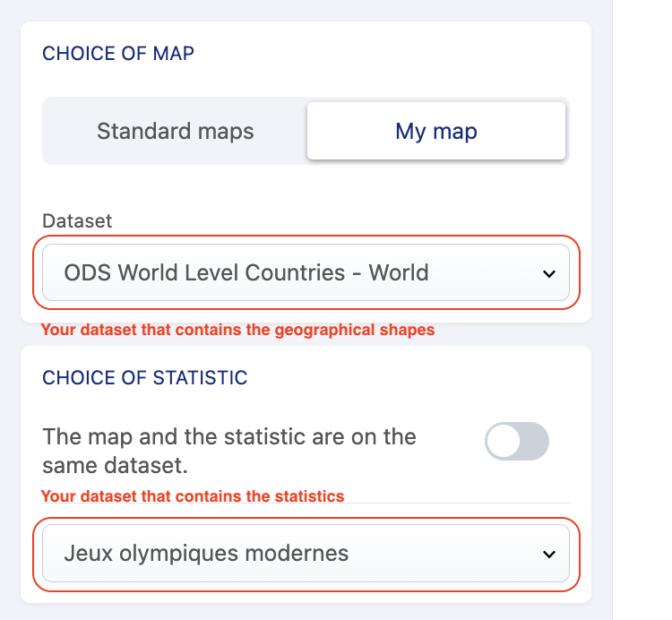The height and width of the screenshot is (620, 672).
Task: Click the map and statistic same dataset text
Action: [229, 452]
